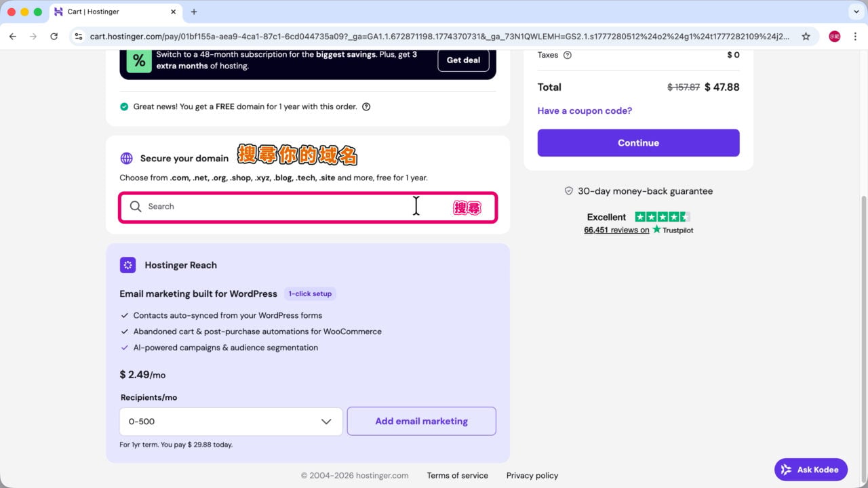The width and height of the screenshot is (868, 488).
Task: Click the Hostinger Reach title text
Action: (x=181, y=266)
